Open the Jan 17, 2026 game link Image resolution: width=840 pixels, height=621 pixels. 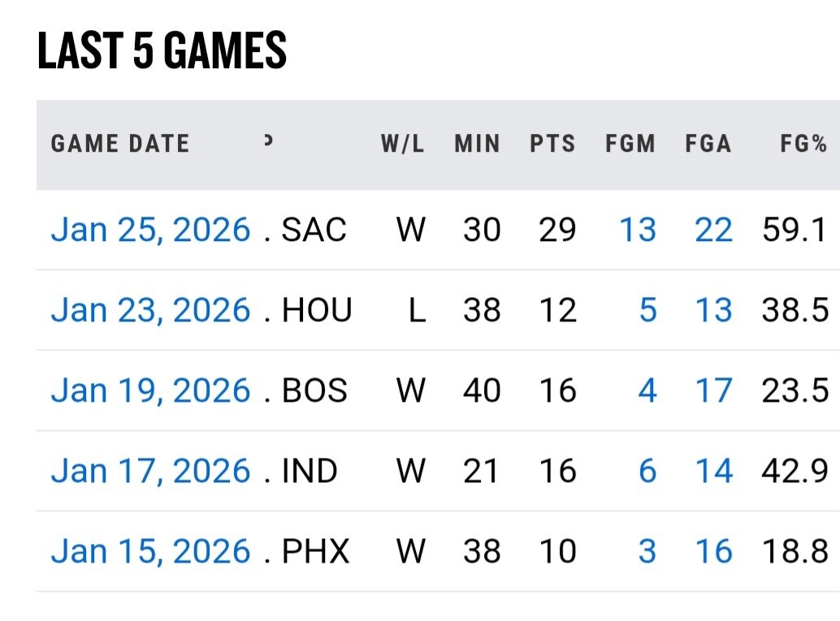click(x=150, y=471)
